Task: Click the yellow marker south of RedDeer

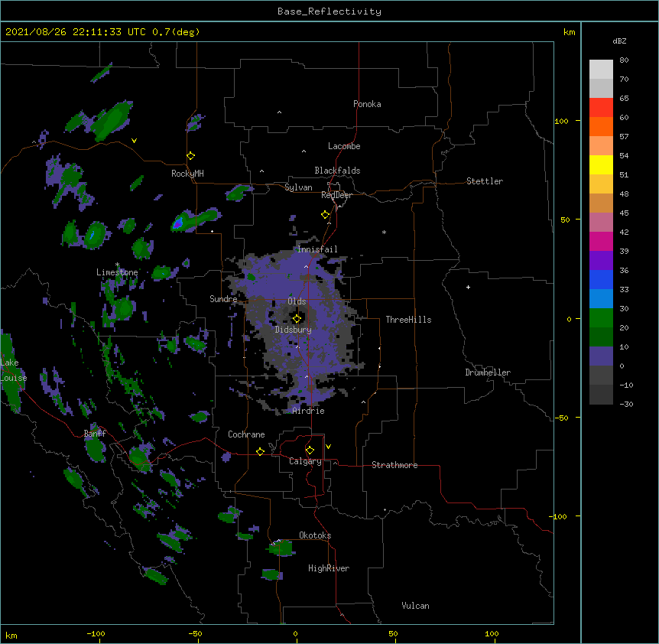Action: coord(326,215)
